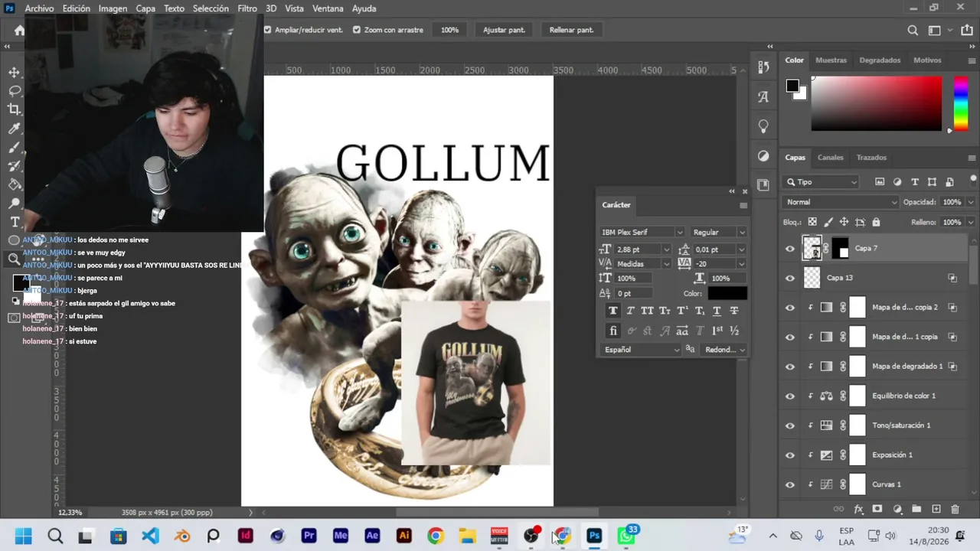Viewport: 980px width, 551px height.
Task: Open the Español language dropdown
Action: 642,350
